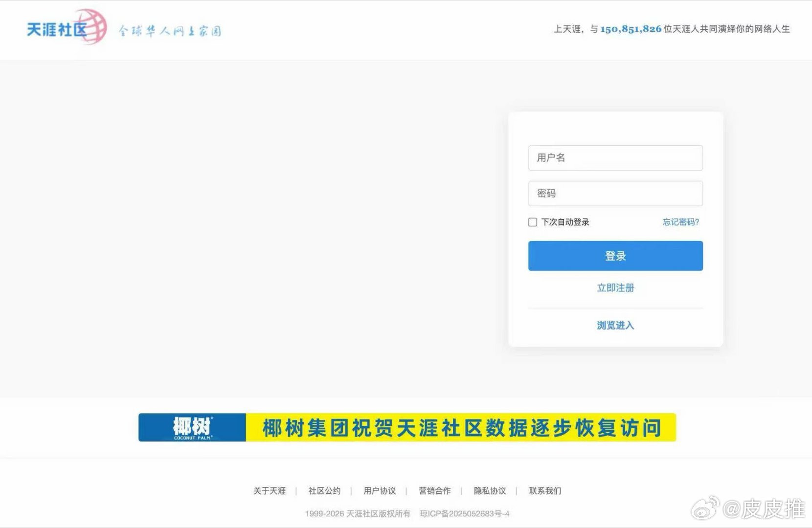Click the 椰树集团 banner ad
The image size is (812, 528).
pyautogui.click(x=407, y=427)
